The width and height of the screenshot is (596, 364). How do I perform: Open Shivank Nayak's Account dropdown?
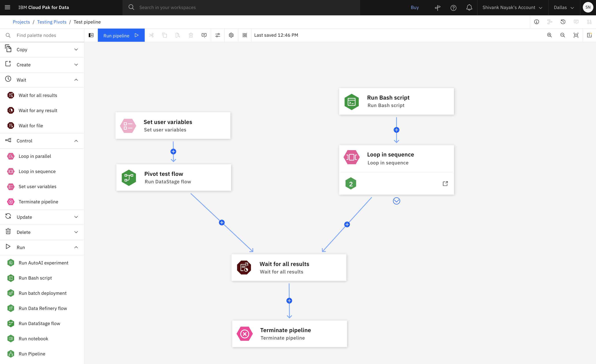click(513, 7)
